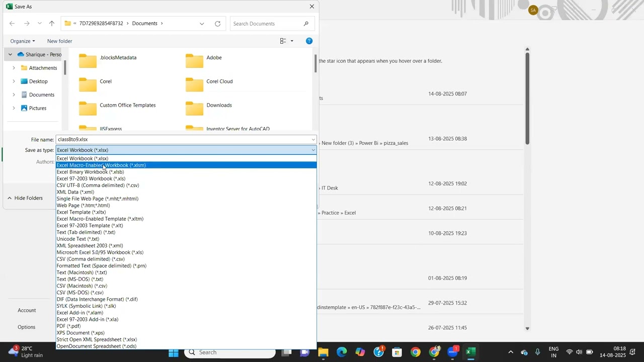
Task: Open the File name dropdown arrow
Action: (313, 139)
